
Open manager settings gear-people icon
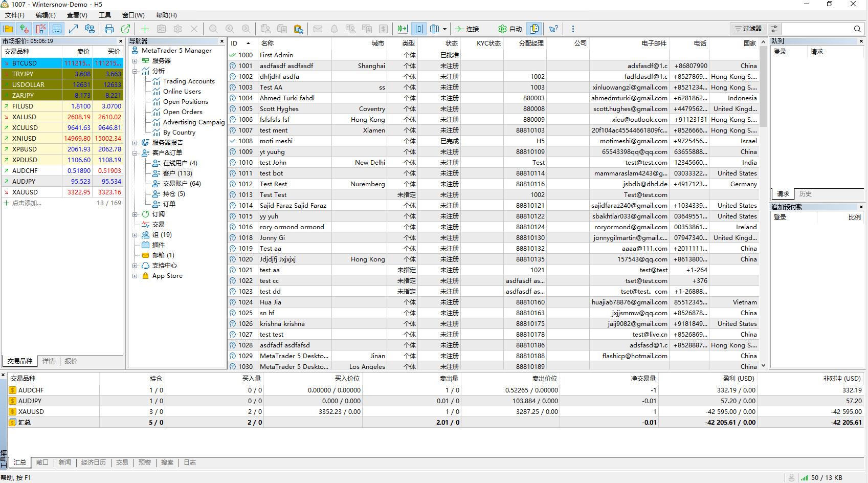[90, 29]
